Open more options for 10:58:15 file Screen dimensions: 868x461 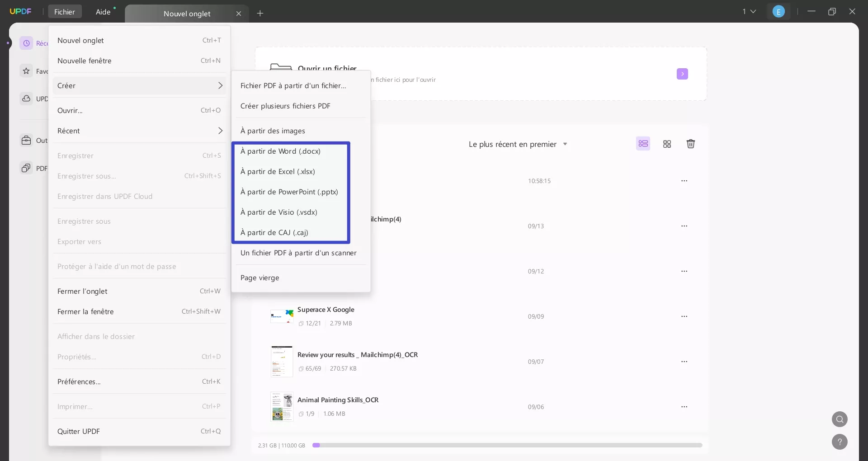684,181
